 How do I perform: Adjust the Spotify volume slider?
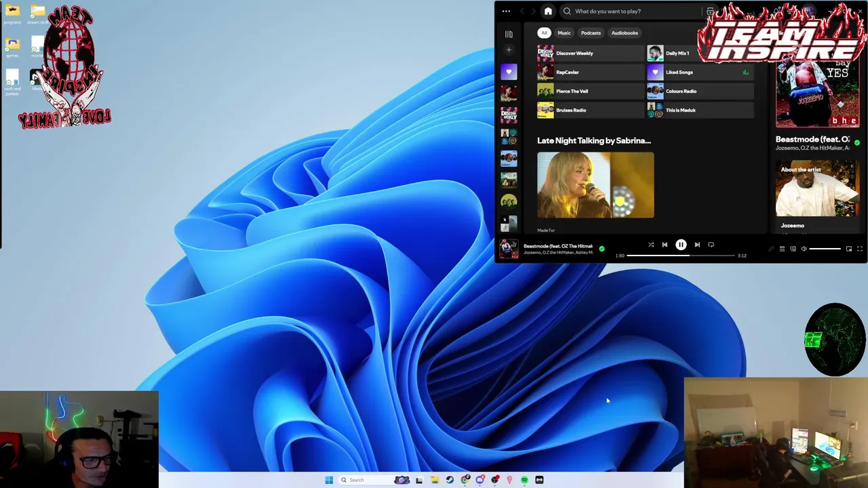pyautogui.click(x=825, y=249)
